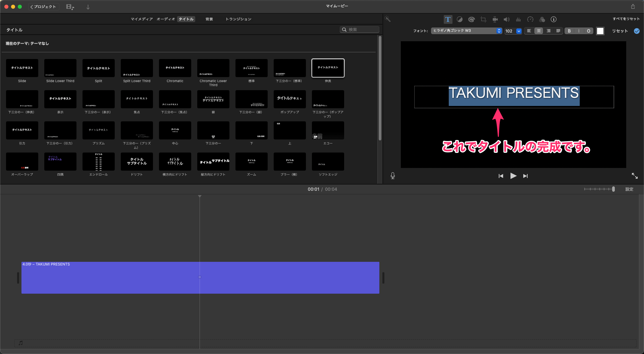644x354 pixels.
Task: Select the Chromatic title thumbnail
Action: [175, 68]
